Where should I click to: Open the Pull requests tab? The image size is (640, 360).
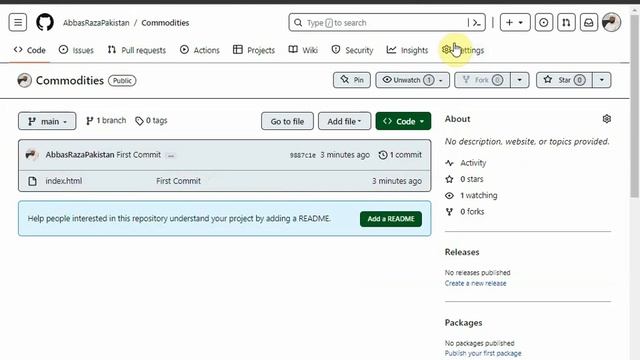point(137,50)
